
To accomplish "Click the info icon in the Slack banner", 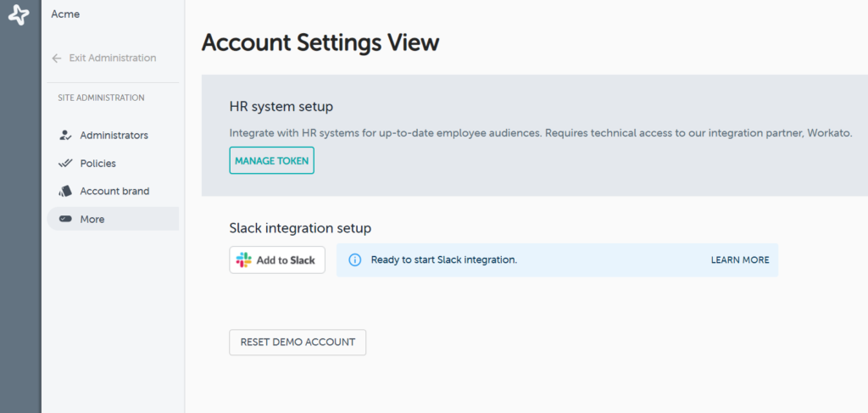I will (x=355, y=260).
